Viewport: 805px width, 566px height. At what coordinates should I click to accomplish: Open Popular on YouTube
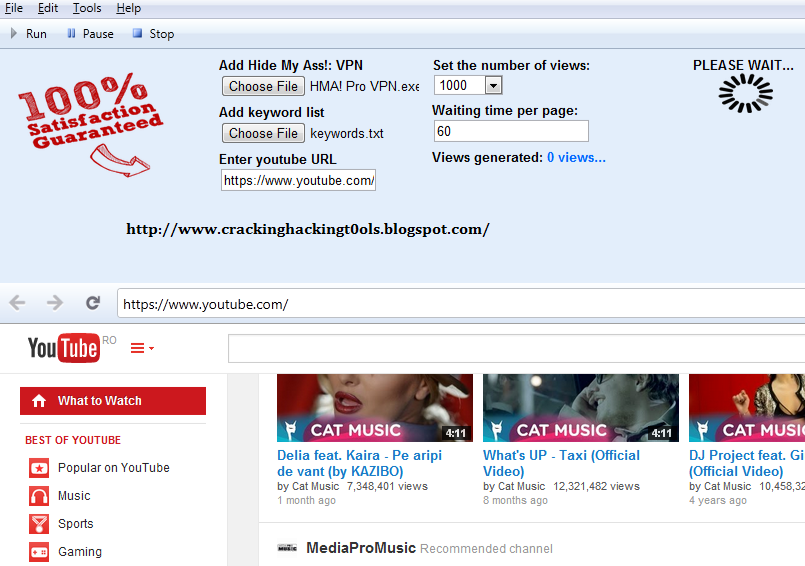113,468
